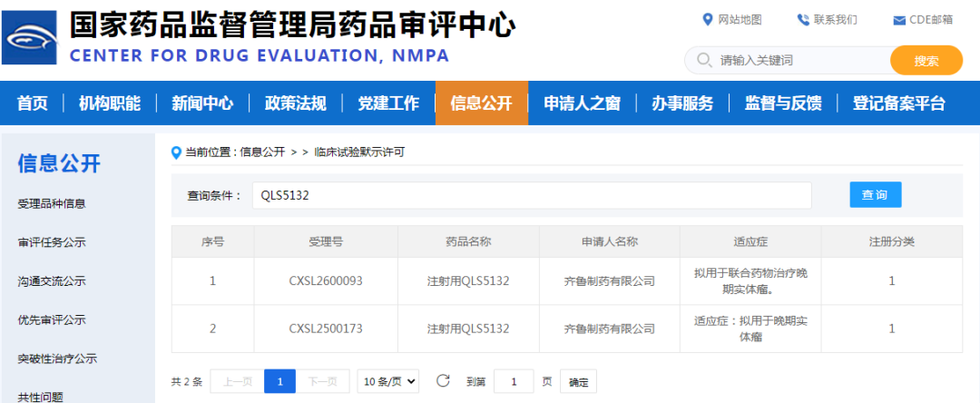The height and width of the screenshot is (403, 980).
Task: Click the 网站地图 location pin icon
Action: (x=708, y=20)
